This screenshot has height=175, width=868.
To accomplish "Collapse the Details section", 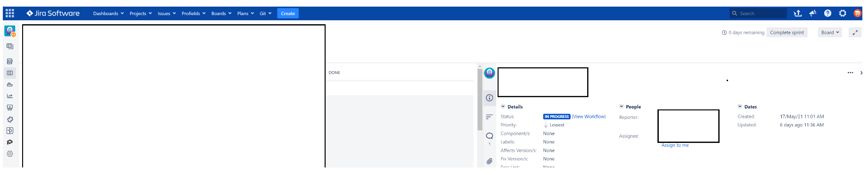I will click(503, 107).
